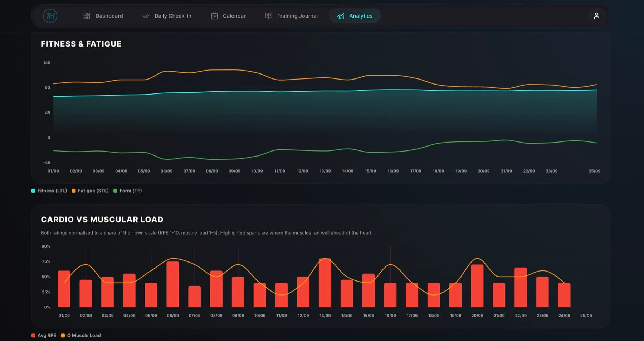Toggle the Ø Muscle Load legend entry

(81, 335)
